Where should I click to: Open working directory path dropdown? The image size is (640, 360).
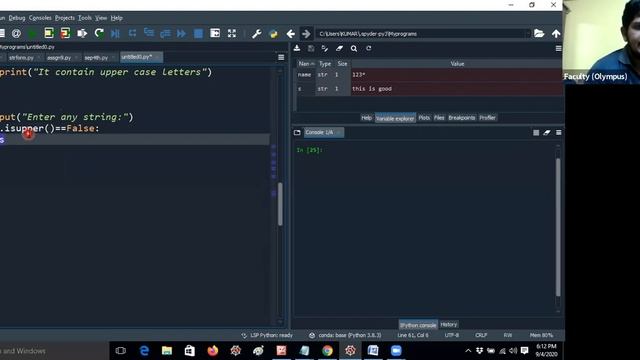click(527, 34)
